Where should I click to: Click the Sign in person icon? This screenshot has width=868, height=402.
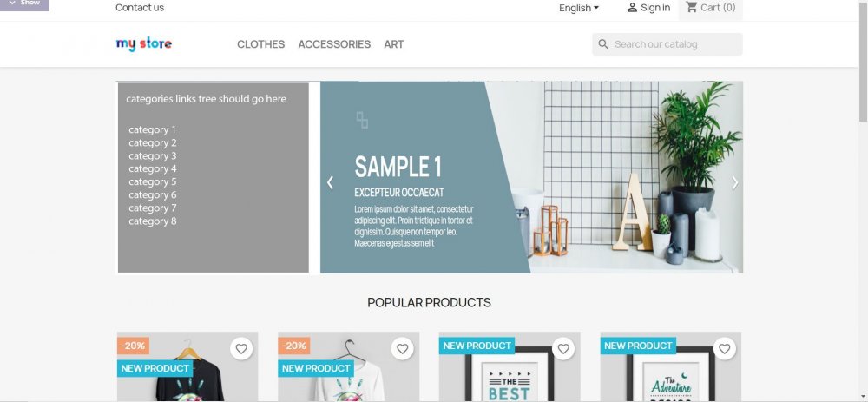click(632, 8)
